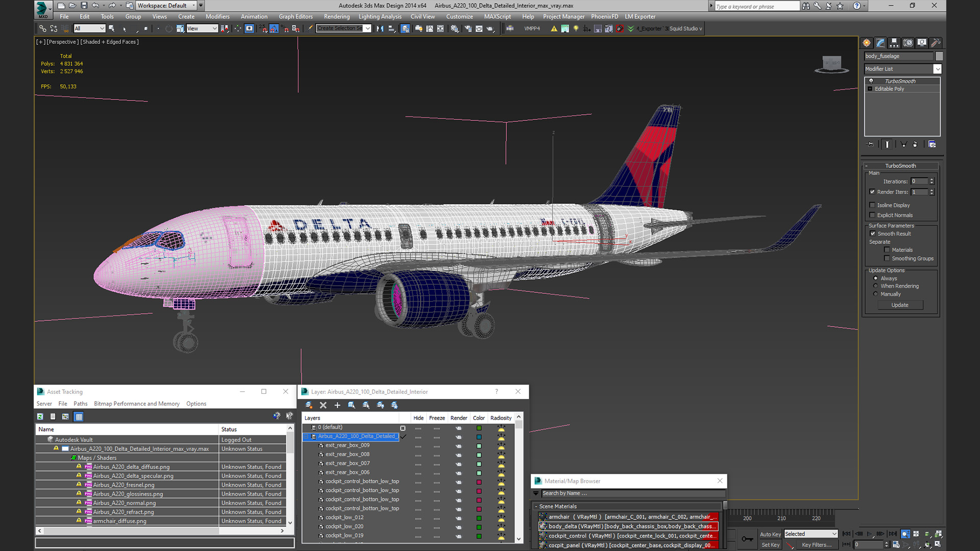The image size is (980, 551).
Task: Select the Editable Poly stack entry
Action: (890, 89)
